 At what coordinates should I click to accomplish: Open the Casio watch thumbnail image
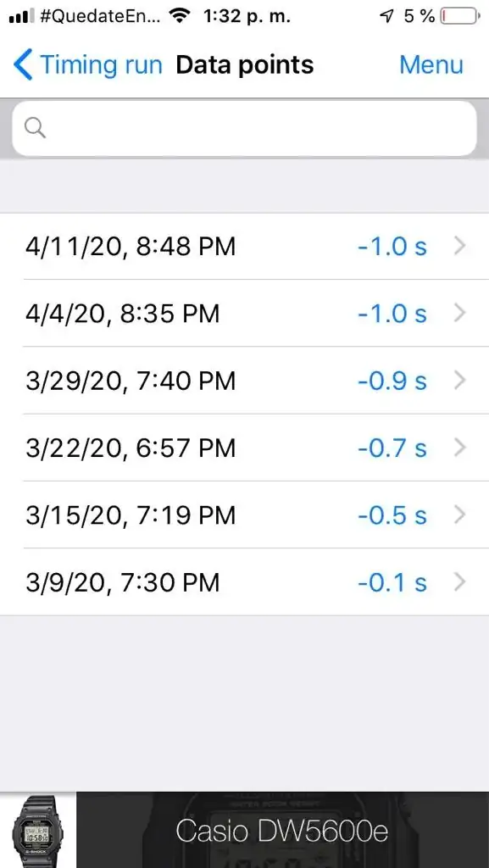pos(37,831)
